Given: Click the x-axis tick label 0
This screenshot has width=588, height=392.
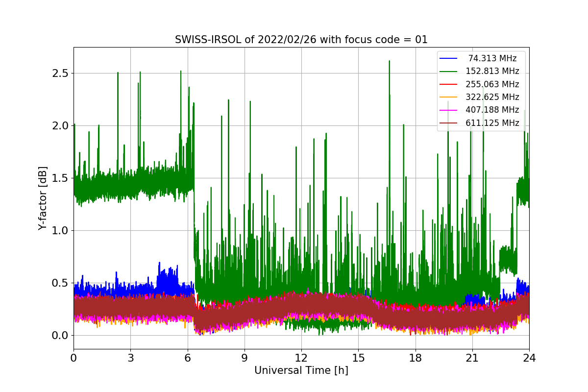Looking at the screenshot, I should click(x=73, y=358).
